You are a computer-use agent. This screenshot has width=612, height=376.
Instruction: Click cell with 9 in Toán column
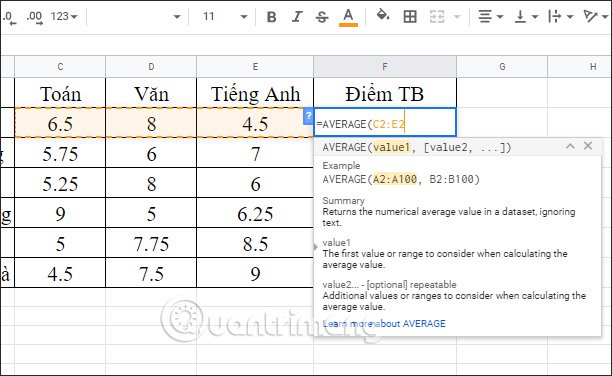60,213
